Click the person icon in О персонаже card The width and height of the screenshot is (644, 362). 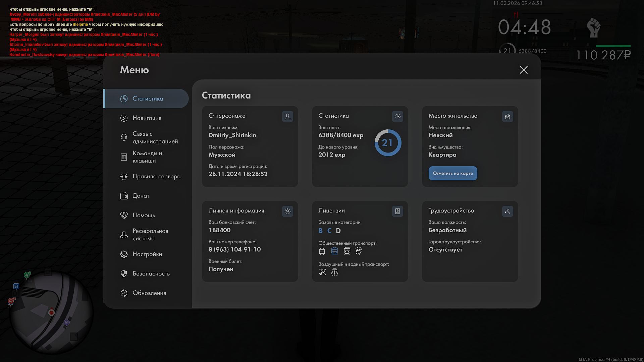[x=287, y=116]
